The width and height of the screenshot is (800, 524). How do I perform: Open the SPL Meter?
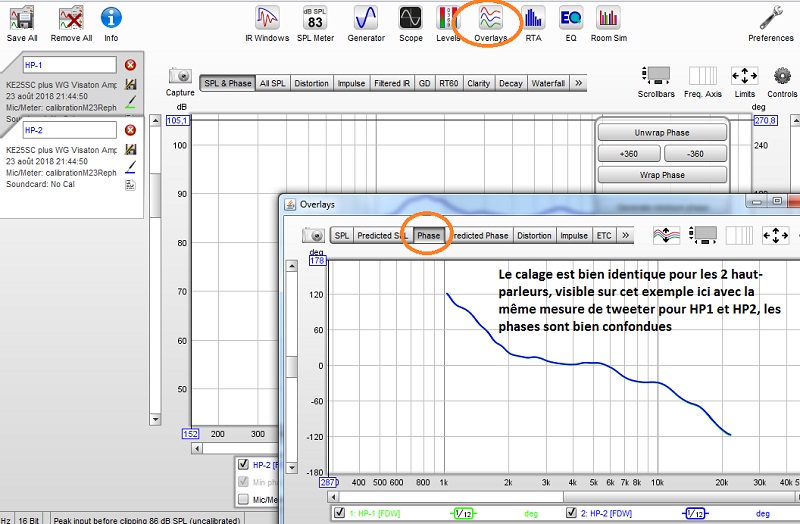[315, 24]
